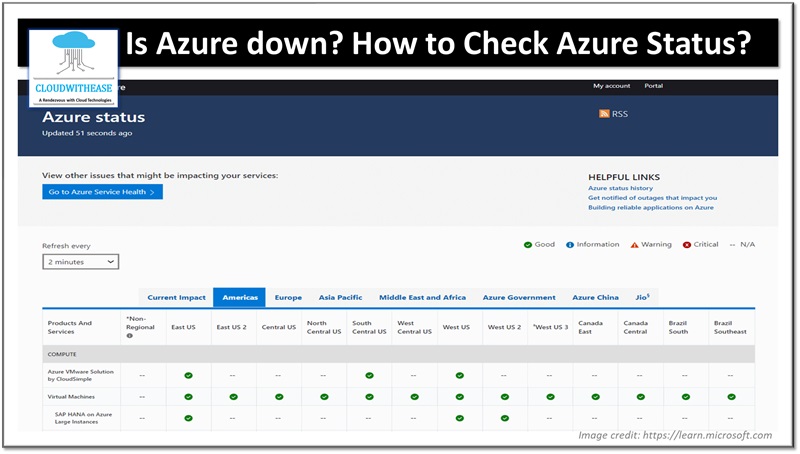The width and height of the screenshot is (800, 454).
Task: Click the Warning legend triangle icon
Action: (x=635, y=245)
